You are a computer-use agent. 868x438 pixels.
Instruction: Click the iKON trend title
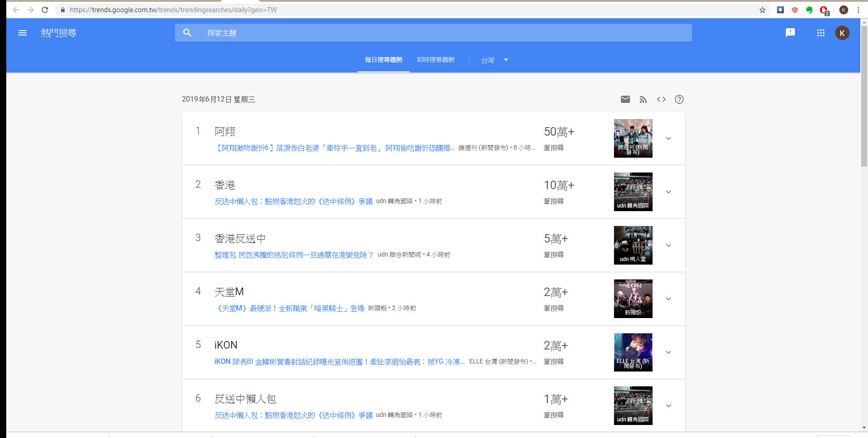[226, 345]
